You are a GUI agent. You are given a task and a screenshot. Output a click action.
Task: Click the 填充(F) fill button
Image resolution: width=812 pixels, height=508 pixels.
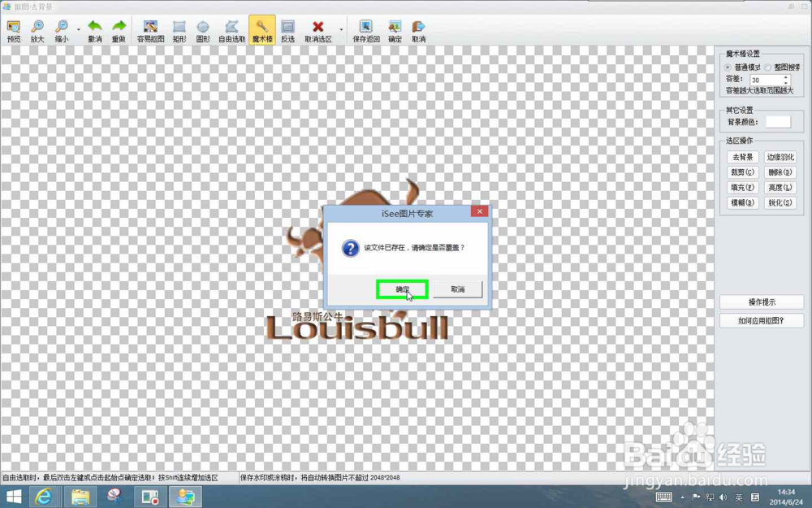(x=743, y=188)
